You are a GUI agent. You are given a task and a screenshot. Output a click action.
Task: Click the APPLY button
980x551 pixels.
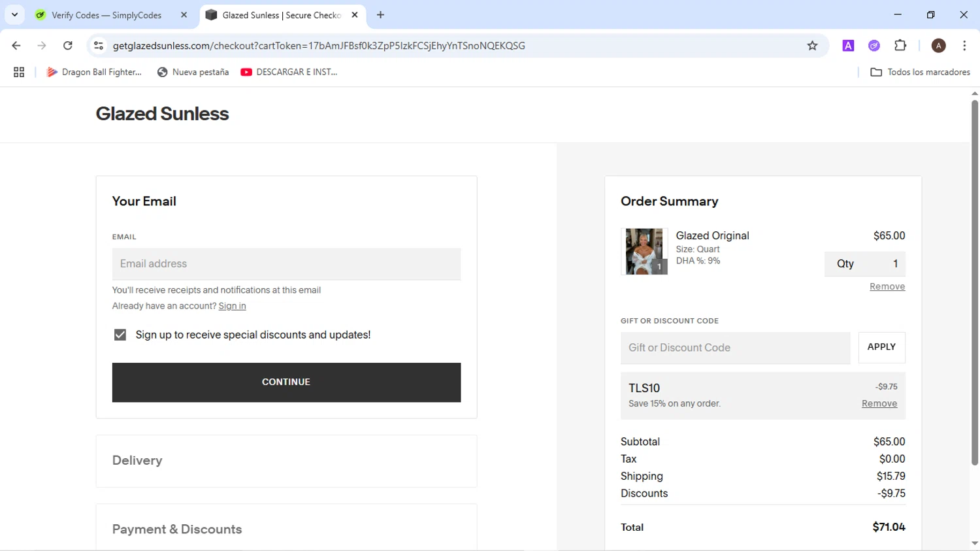pyautogui.click(x=881, y=347)
